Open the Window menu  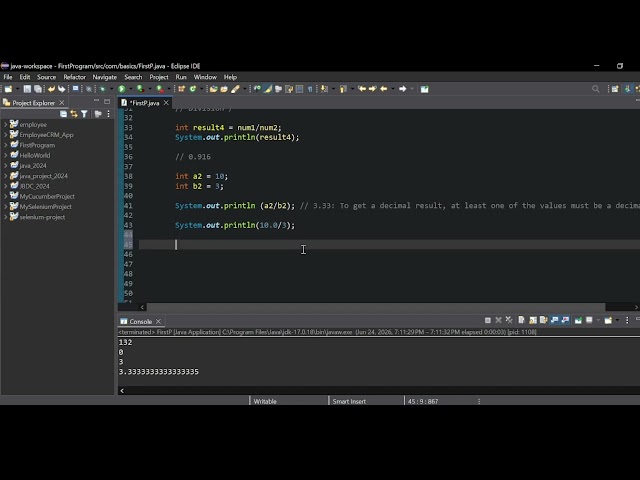[205, 77]
